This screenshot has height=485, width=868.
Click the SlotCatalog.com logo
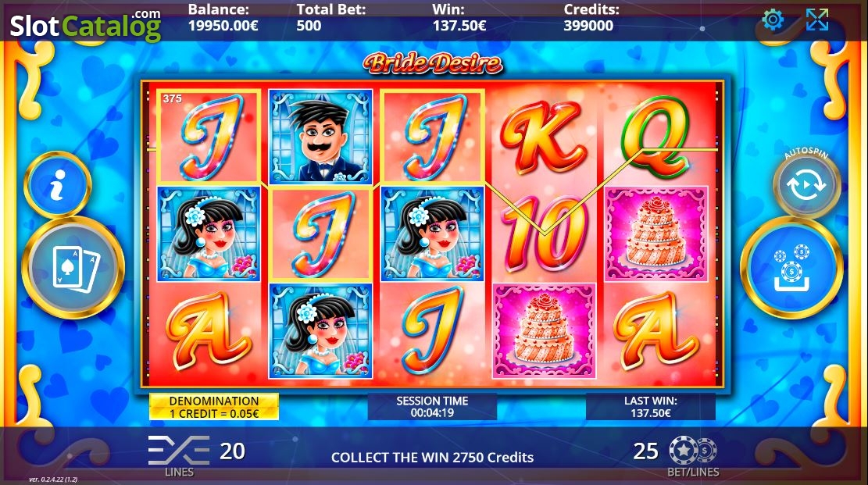tap(86, 24)
